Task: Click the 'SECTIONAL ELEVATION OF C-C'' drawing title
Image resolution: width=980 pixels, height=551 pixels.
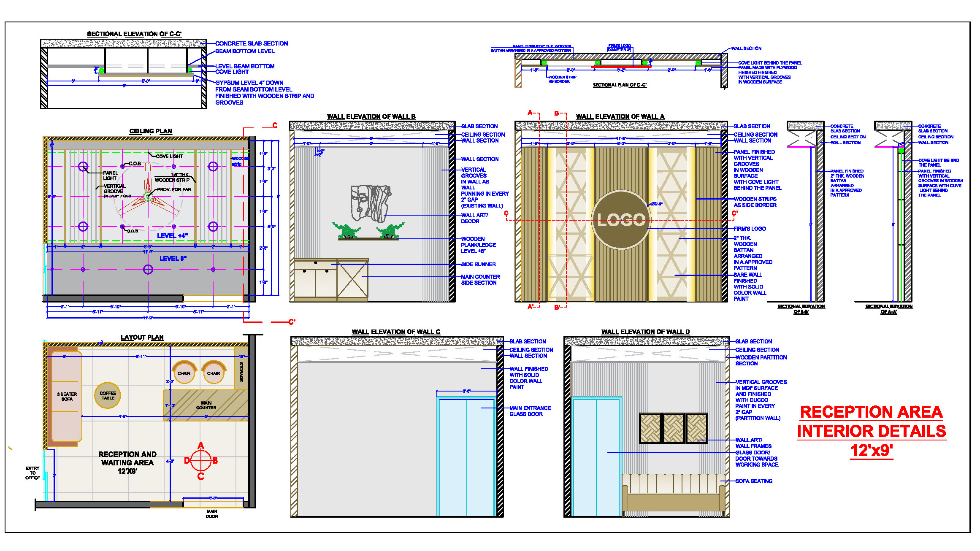Action: (134, 34)
